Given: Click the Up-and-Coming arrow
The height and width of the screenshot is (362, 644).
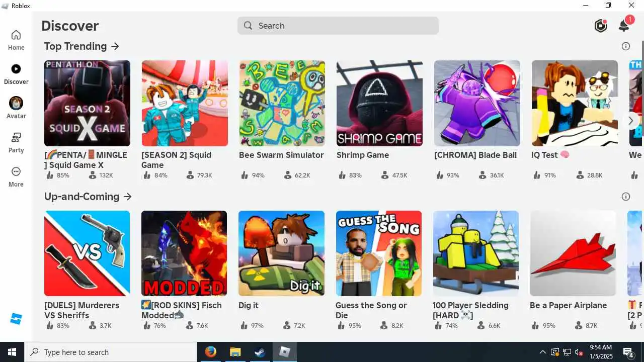Looking at the screenshot, I should (x=128, y=197).
